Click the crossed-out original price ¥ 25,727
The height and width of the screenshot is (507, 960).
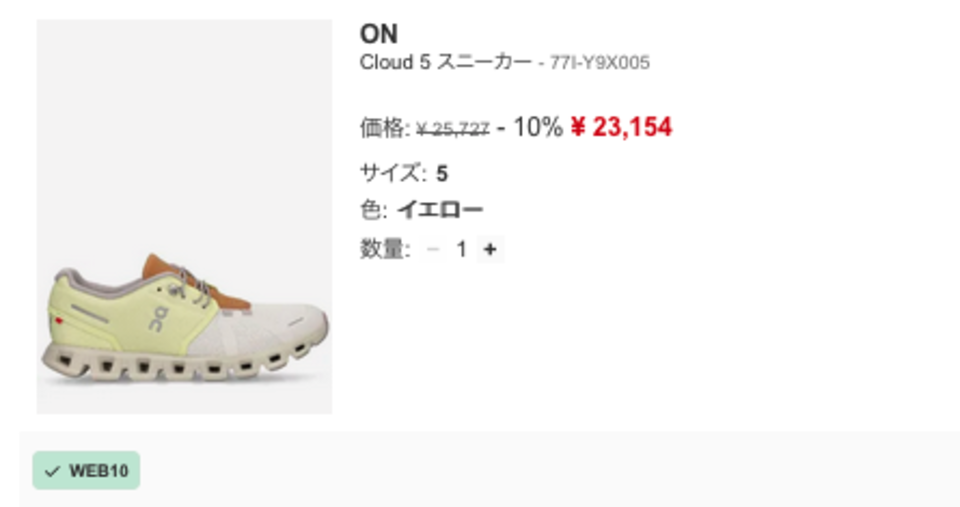click(x=453, y=129)
